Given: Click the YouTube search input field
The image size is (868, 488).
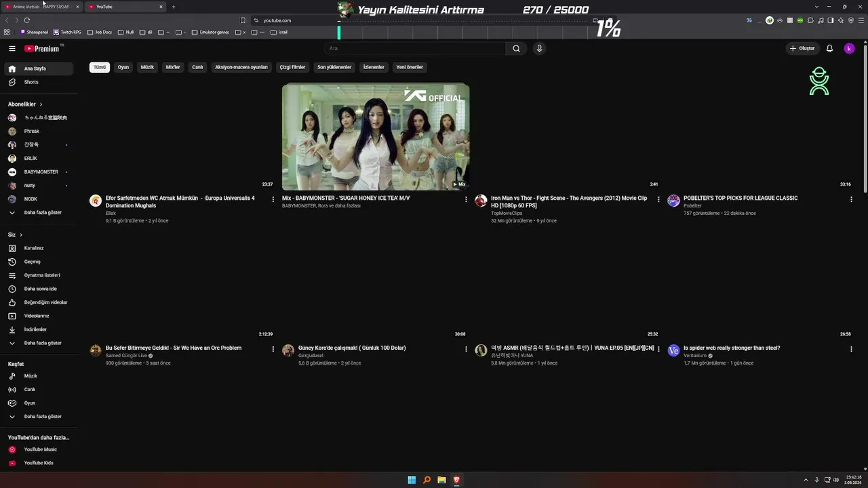Looking at the screenshot, I should coord(414,48).
